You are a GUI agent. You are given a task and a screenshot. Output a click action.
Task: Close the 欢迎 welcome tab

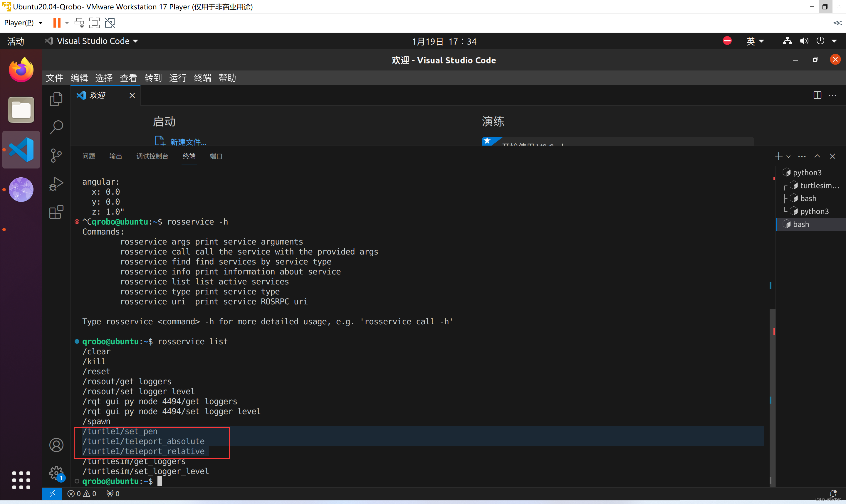(132, 95)
